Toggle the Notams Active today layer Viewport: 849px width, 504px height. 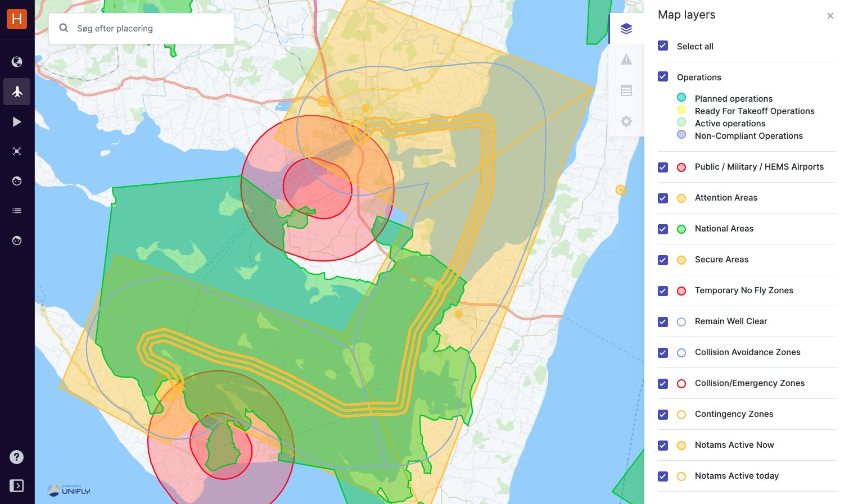tap(663, 476)
